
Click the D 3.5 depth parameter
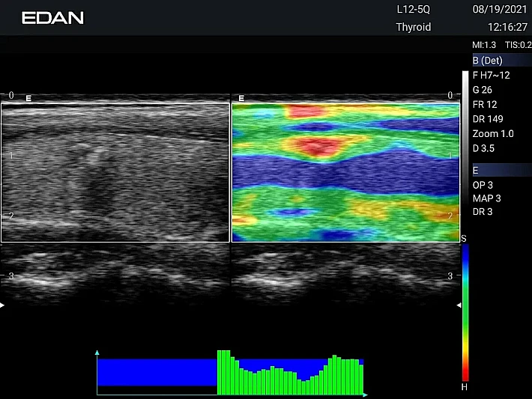tap(484, 147)
